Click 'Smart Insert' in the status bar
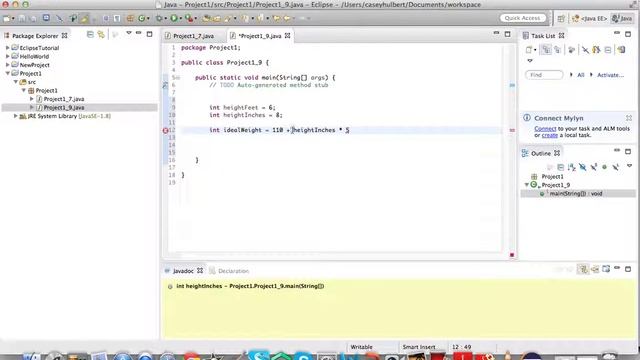 [x=419, y=347]
